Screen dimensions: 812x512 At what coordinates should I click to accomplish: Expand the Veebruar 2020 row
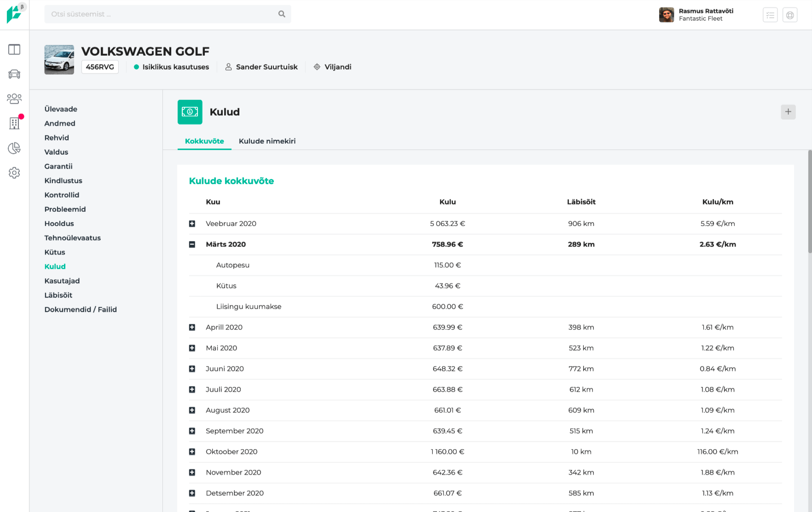point(192,224)
